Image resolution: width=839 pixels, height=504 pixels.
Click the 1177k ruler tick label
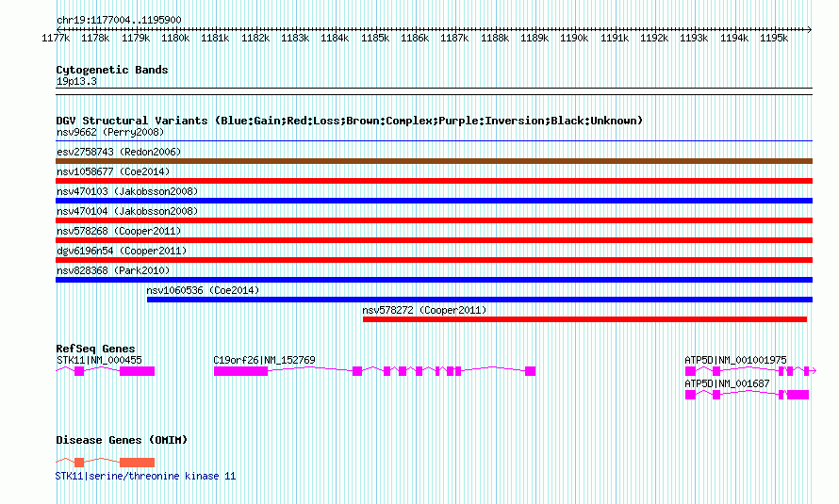(56, 38)
